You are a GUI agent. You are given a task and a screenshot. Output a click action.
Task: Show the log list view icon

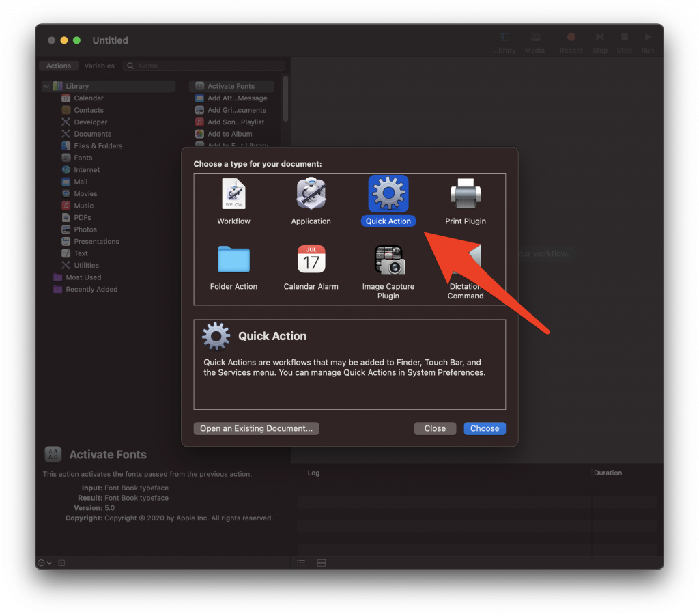coord(301,563)
